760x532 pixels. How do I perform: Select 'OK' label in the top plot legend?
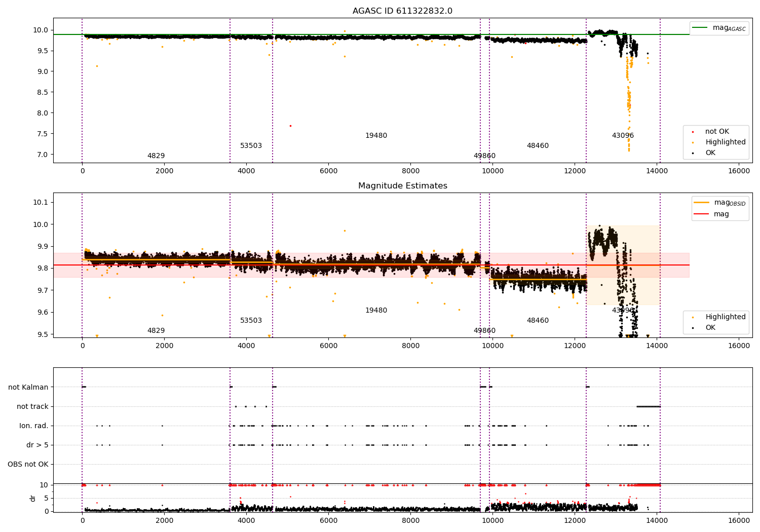(710, 153)
